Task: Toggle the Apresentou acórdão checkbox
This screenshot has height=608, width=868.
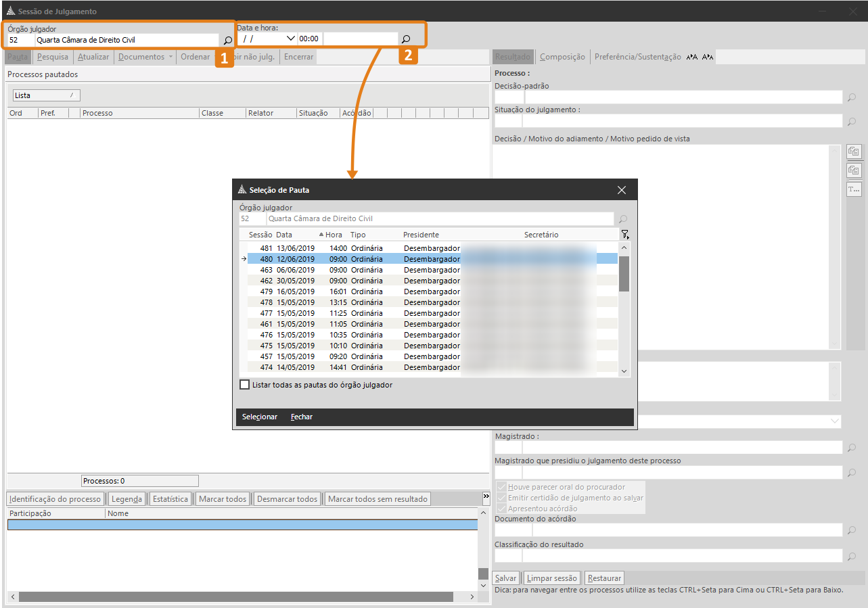Action: [502, 509]
